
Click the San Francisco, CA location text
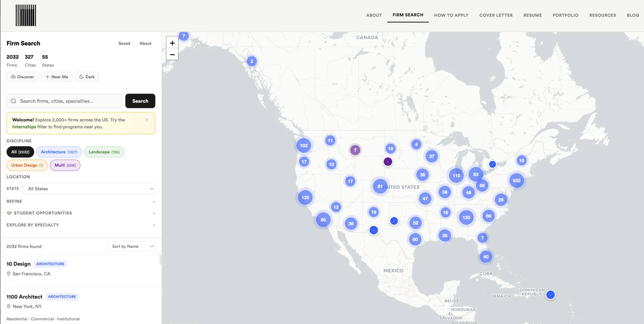click(x=31, y=274)
